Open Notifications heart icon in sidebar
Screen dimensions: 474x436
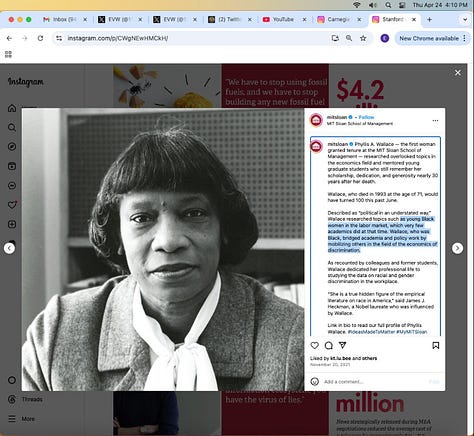pos(12,205)
